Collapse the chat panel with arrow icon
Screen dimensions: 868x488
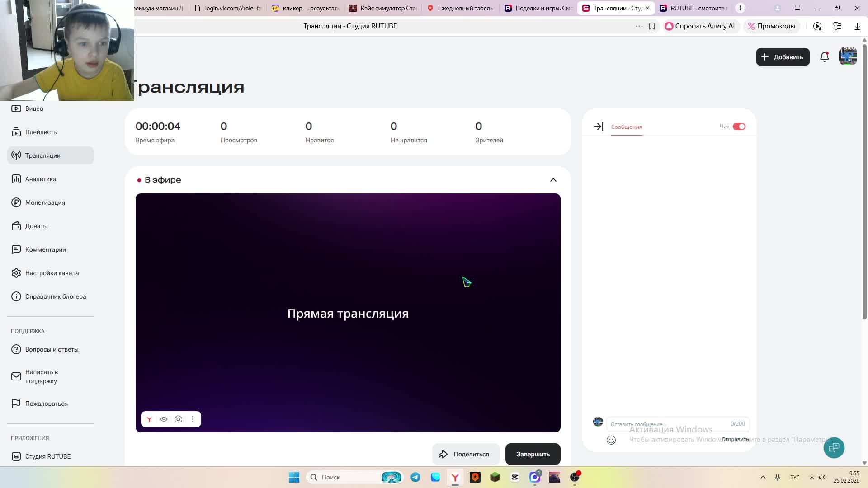click(598, 127)
